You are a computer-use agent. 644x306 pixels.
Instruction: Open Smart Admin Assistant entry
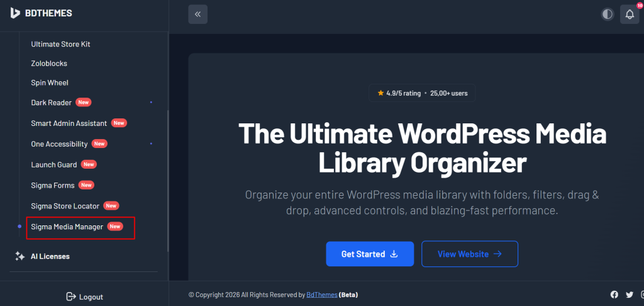[69, 123]
